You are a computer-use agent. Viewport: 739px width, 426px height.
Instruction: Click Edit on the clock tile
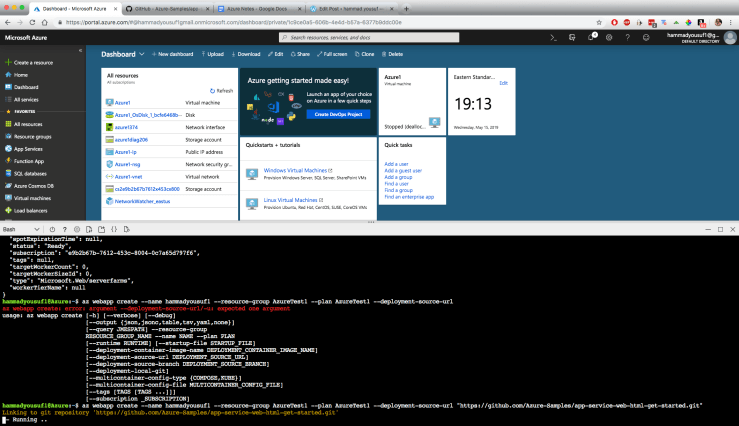pyautogui.click(x=503, y=83)
